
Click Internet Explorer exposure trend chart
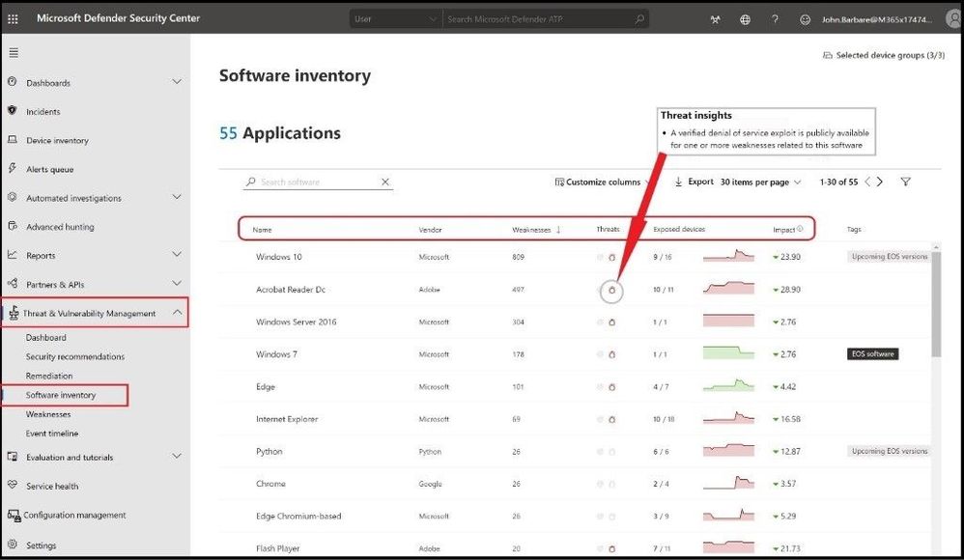tap(728, 418)
